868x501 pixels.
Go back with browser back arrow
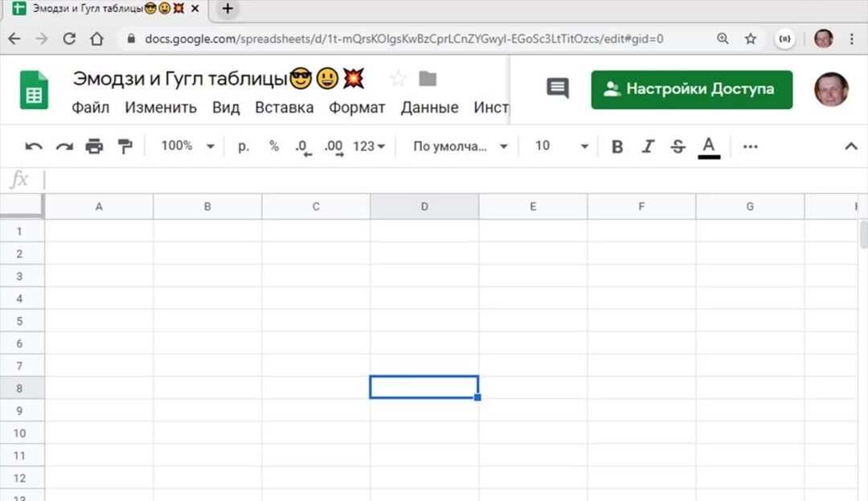point(14,39)
